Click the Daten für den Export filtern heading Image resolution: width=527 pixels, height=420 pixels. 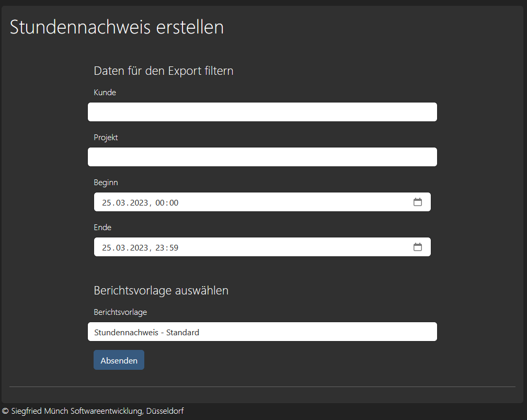[163, 71]
